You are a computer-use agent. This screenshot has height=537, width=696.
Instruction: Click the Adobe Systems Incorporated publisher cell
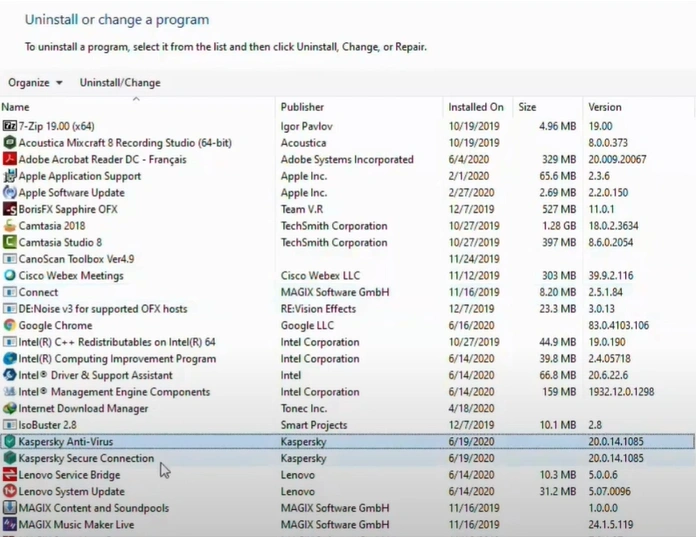pyautogui.click(x=347, y=159)
